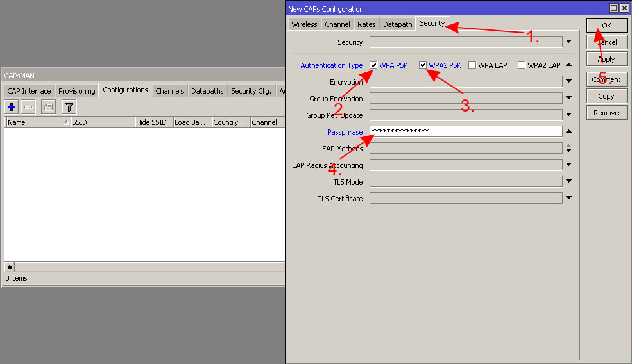This screenshot has width=632, height=364.
Task: Enable the WPA EAP checkbox
Action: [x=472, y=65]
